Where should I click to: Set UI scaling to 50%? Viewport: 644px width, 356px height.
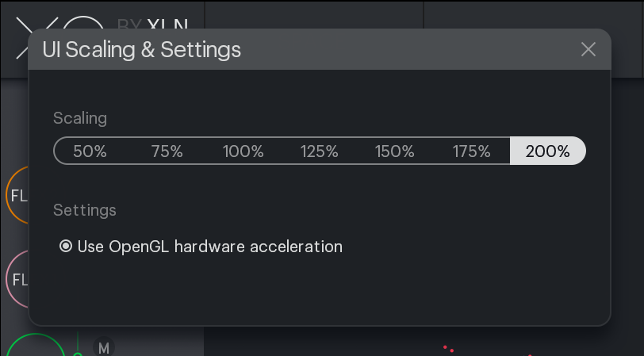click(x=90, y=151)
